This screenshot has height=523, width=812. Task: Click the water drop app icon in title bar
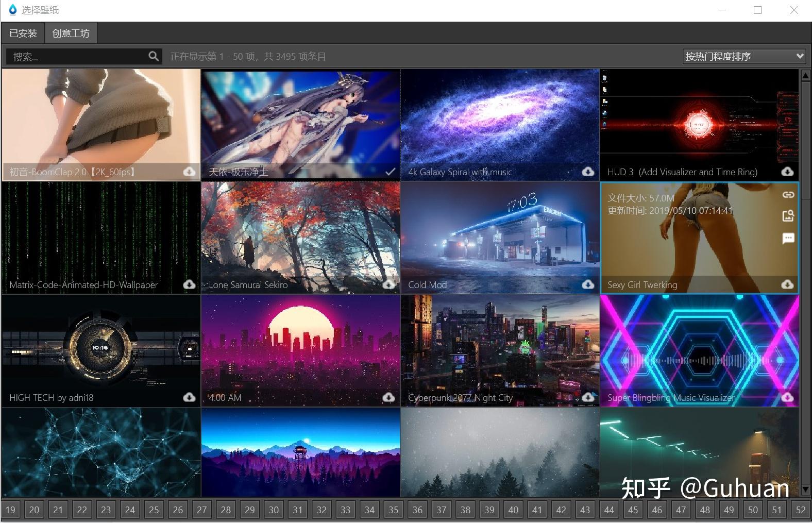coord(12,10)
